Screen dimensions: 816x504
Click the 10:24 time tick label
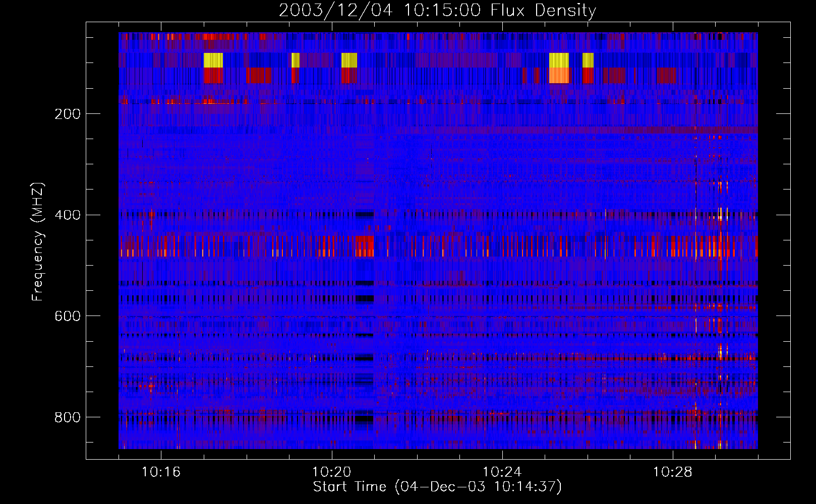coord(502,472)
